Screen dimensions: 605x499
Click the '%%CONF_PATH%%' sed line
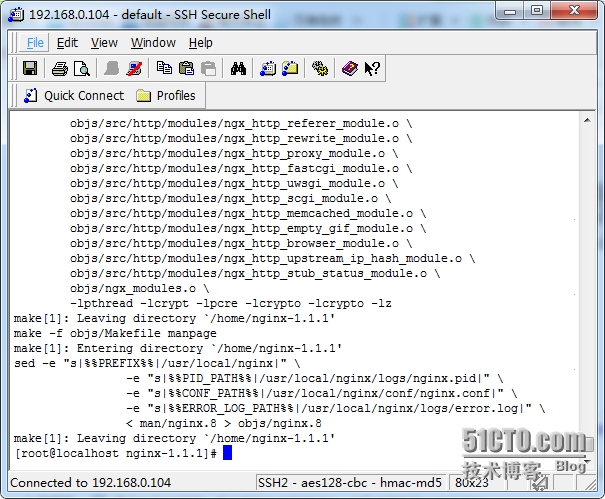click(321, 393)
